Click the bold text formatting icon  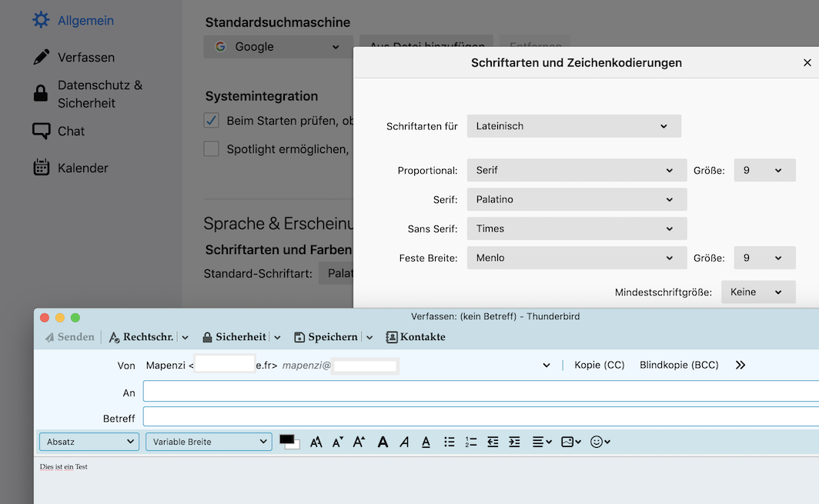click(x=383, y=442)
